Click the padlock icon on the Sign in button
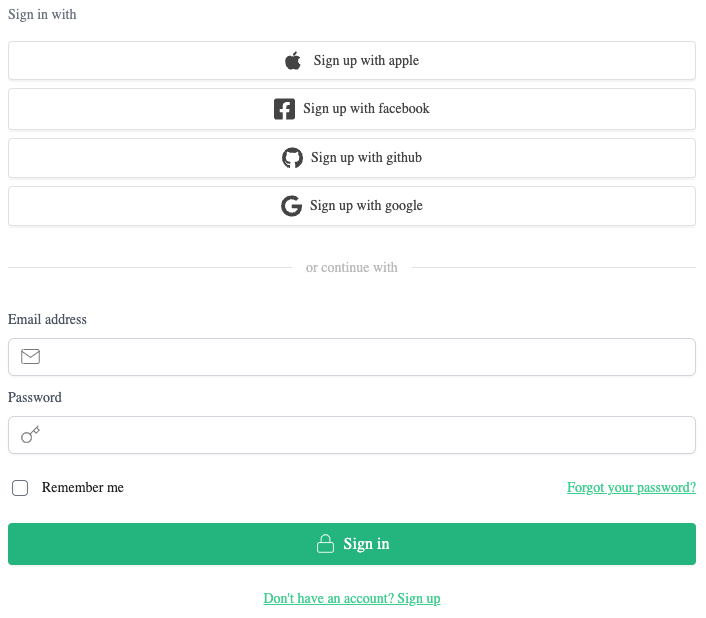 point(325,544)
